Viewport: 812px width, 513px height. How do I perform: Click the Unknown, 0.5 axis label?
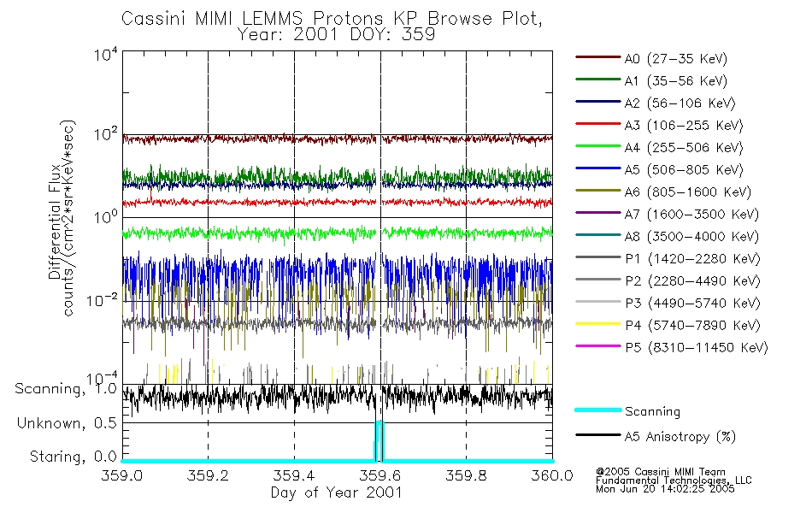tap(67, 423)
